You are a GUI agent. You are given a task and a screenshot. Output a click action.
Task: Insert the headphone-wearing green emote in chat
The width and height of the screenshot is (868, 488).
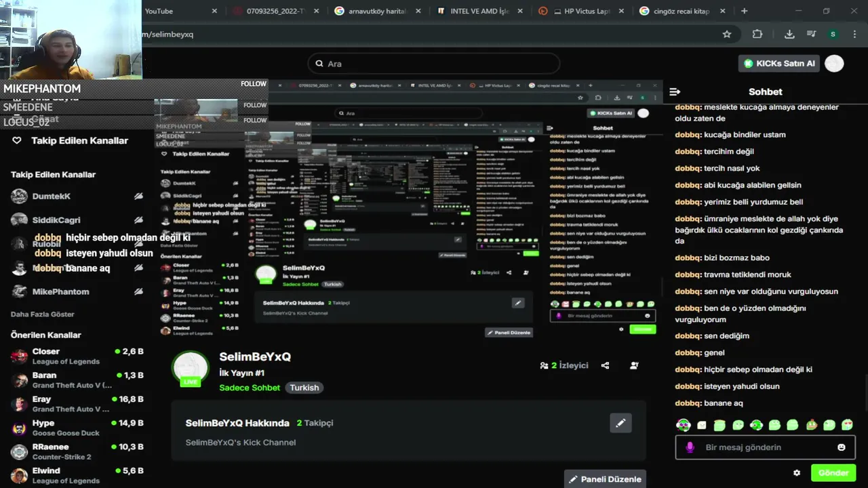[x=683, y=425]
